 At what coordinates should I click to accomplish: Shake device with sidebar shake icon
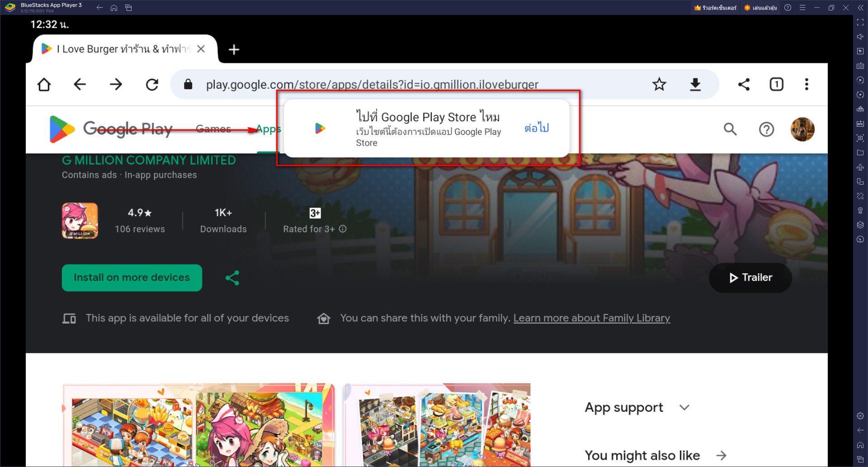pyautogui.click(x=860, y=196)
